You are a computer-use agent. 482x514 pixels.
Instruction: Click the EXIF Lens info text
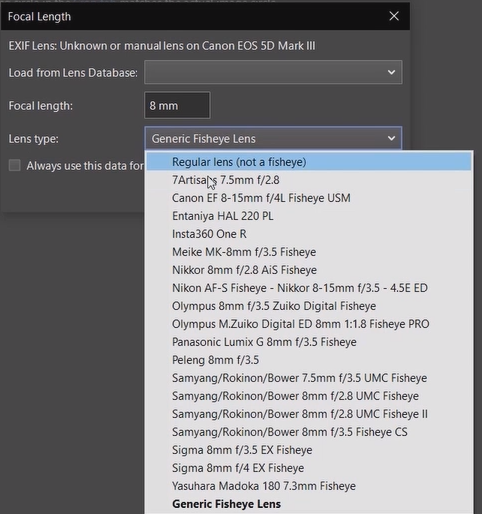162,46
